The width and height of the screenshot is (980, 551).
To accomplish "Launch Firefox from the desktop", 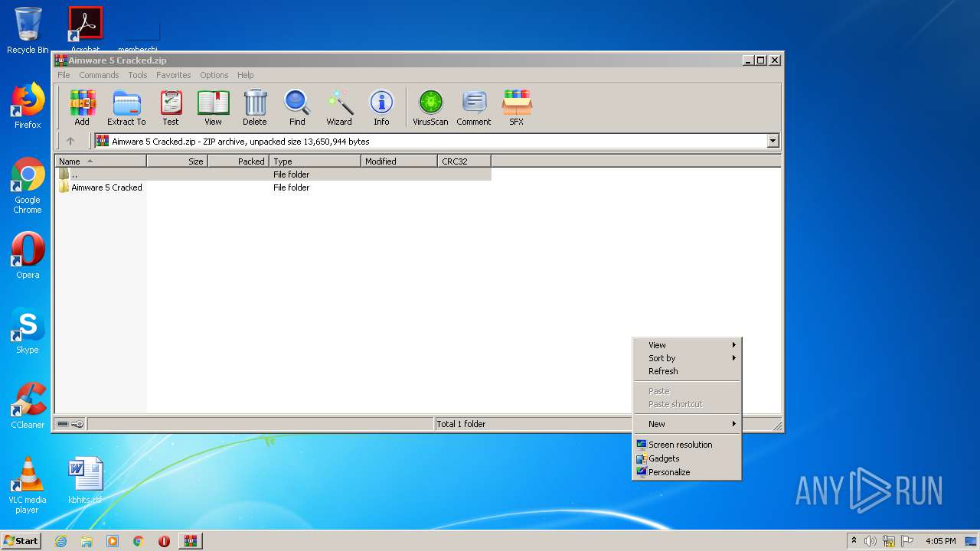I will click(28, 106).
